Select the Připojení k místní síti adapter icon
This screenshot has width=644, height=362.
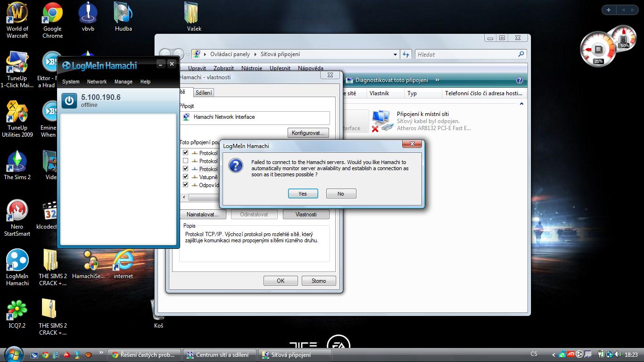pos(381,121)
